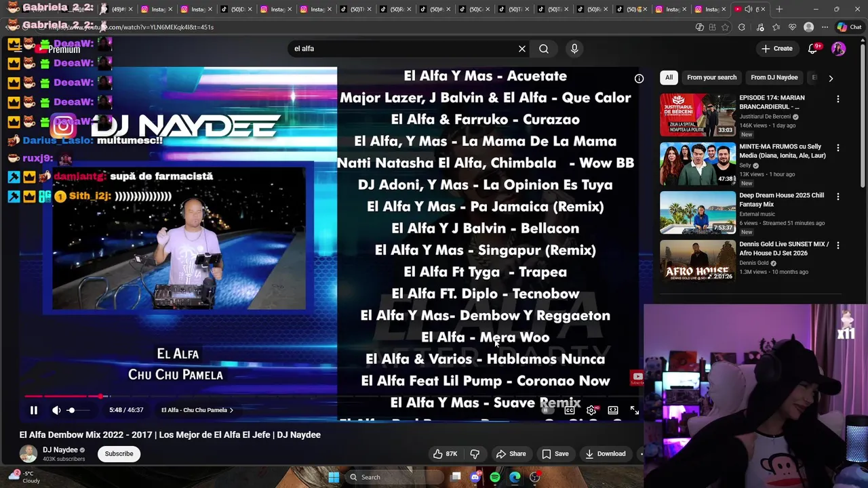Open 'MINTE-MA FRUMOS cu Selly' video title
The height and width of the screenshot is (488, 868).
click(783, 151)
